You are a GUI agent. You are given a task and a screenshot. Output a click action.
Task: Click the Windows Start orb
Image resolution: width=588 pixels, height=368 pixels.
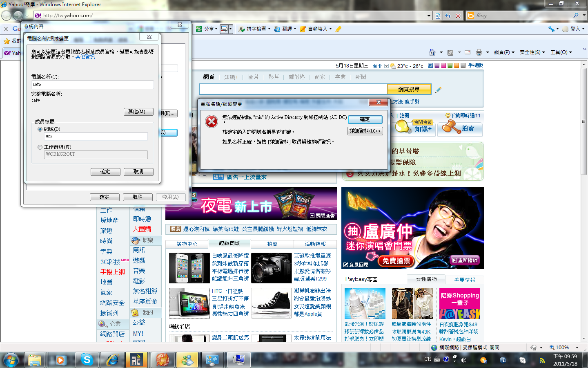pyautogui.click(x=11, y=360)
